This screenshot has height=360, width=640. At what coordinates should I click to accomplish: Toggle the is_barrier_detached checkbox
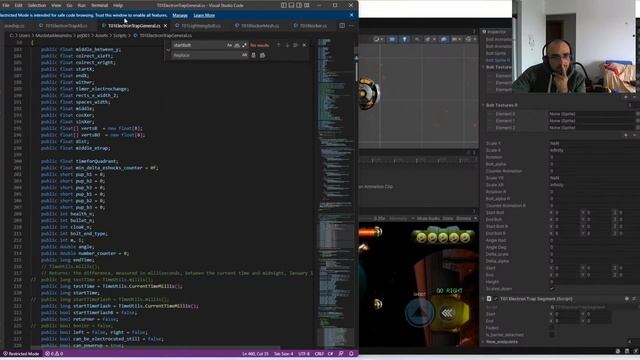pos(551,335)
